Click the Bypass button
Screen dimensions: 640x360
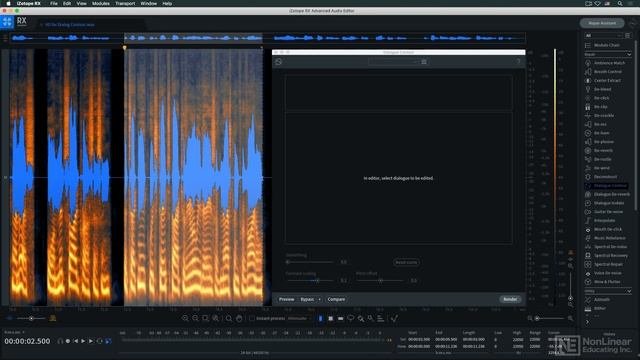point(307,300)
